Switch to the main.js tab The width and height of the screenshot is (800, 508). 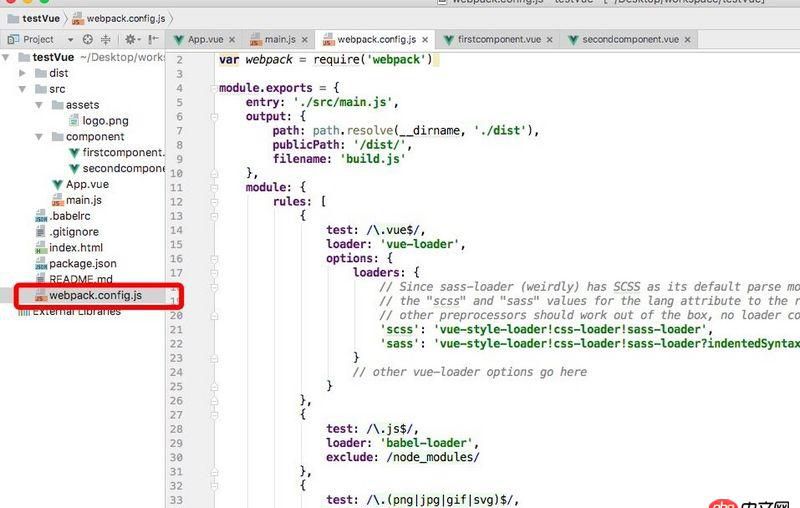[x=280, y=39]
